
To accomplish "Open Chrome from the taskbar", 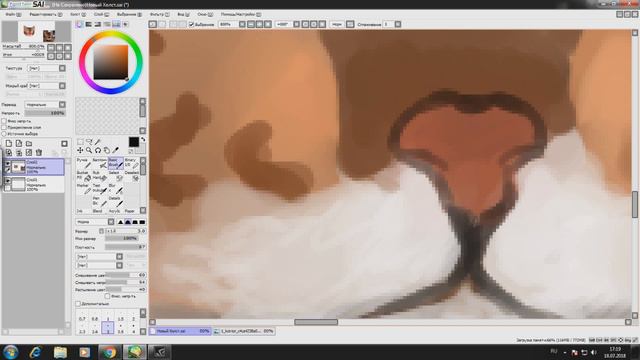I will click(x=109, y=352).
